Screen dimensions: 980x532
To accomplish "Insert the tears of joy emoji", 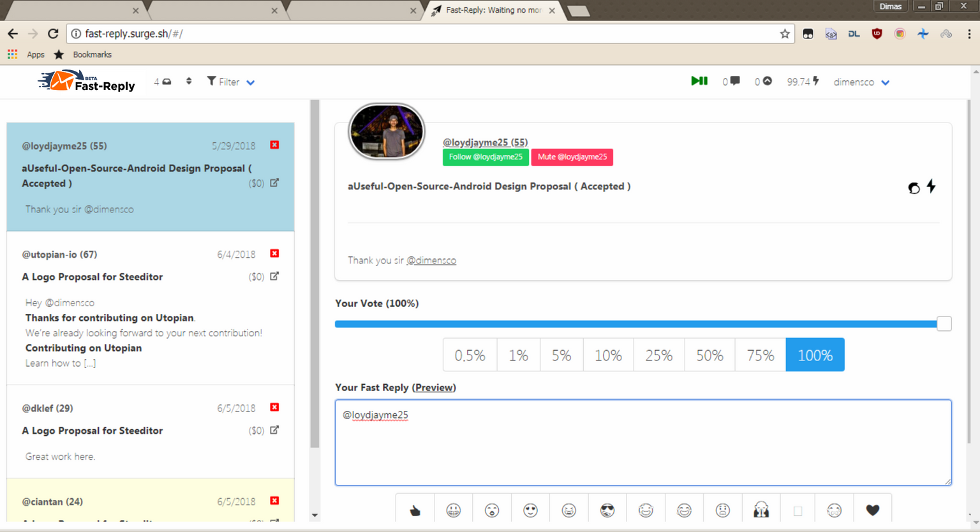I will point(646,510).
